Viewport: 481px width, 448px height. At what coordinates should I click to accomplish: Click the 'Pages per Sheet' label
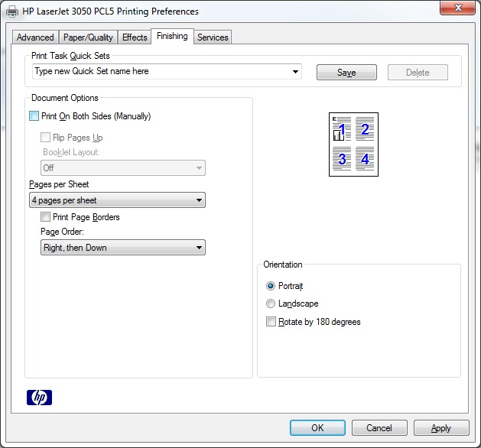pyautogui.click(x=59, y=184)
